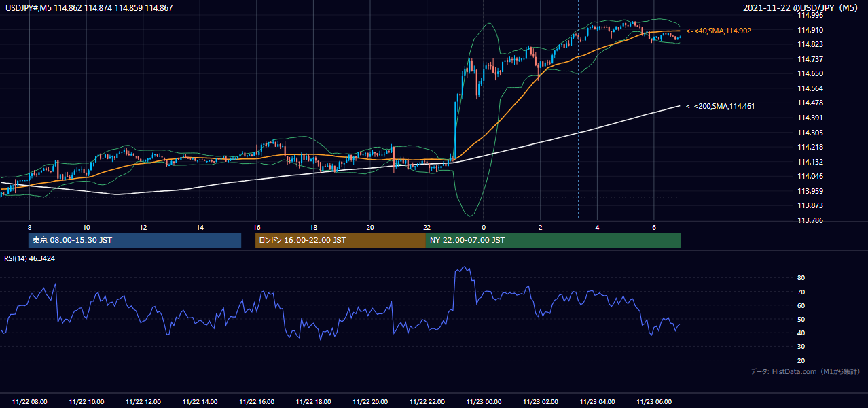The height and width of the screenshot is (408, 868).
Task: Click the 11/22 18:00 time label
Action: coord(314,402)
